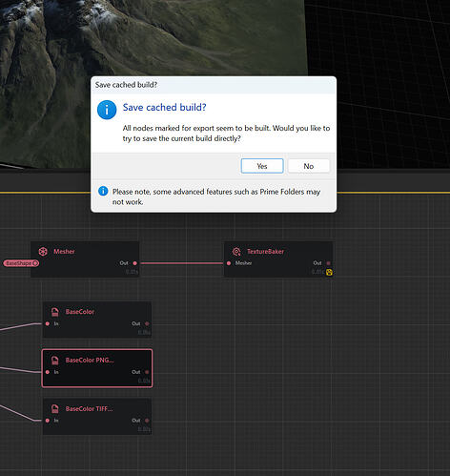
Task: Click the Save cached build? dialog title bar
Action: tap(214, 85)
